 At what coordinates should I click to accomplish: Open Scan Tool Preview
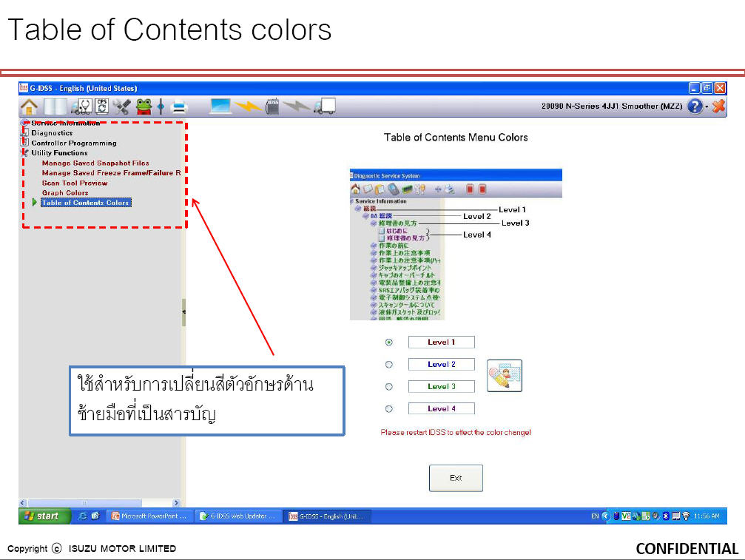75,183
